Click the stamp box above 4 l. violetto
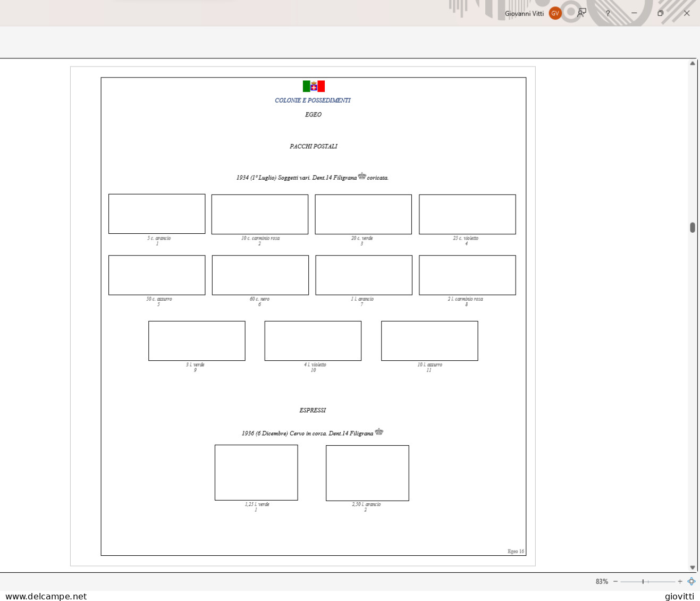This screenshot has width=700, height=601. tap(313, 341)
